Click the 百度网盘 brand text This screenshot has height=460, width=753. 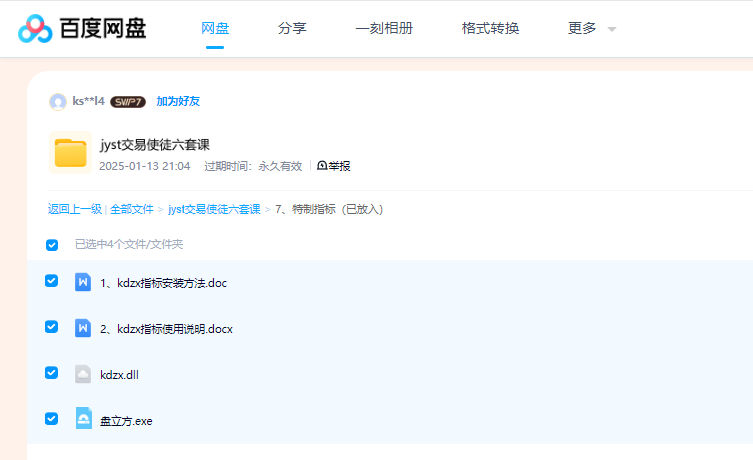(103, 28)
